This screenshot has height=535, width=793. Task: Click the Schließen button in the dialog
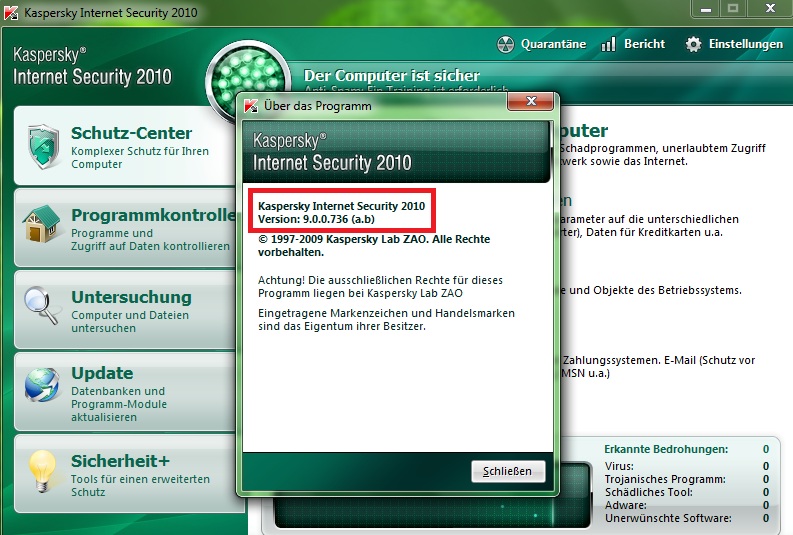click(508, 471)
